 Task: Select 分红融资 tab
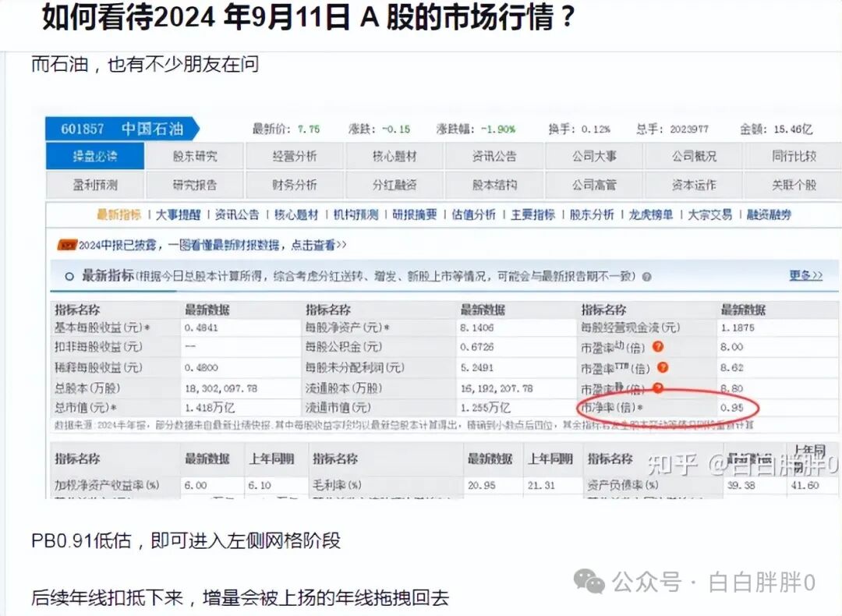(394, 185)
